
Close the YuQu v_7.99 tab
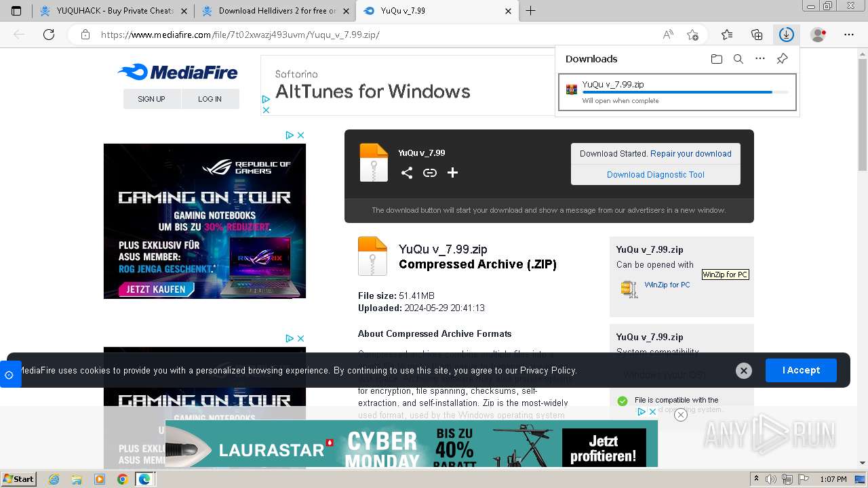coord(509,11)
